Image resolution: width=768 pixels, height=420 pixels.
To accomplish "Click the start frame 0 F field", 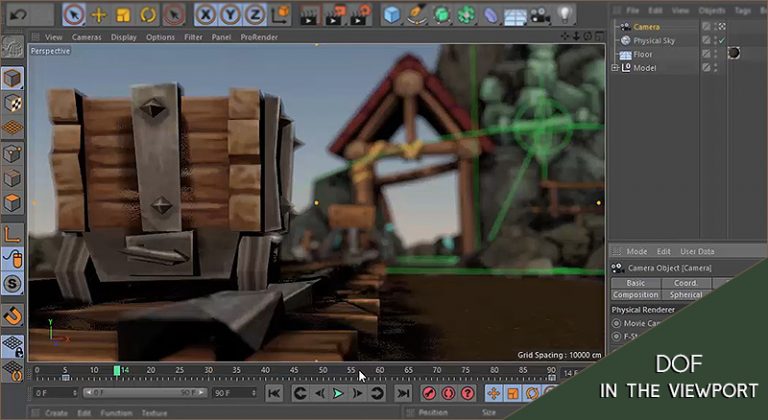I will 55,393.
